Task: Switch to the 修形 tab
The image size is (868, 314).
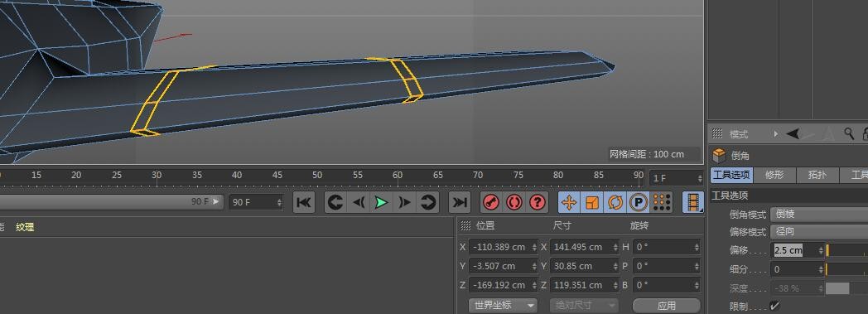Action: [774, 176]
